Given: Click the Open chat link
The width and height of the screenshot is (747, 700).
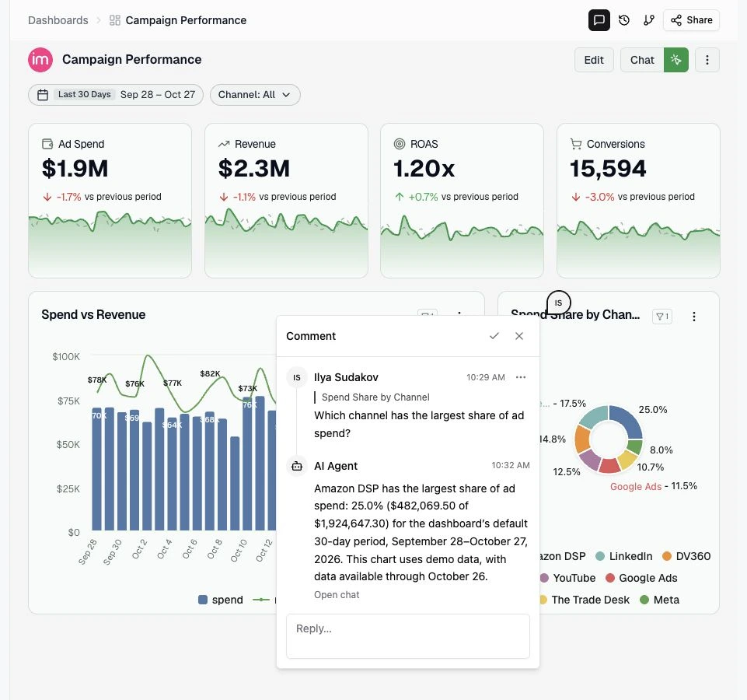Looking at the screenshot, I should [337, 595].
